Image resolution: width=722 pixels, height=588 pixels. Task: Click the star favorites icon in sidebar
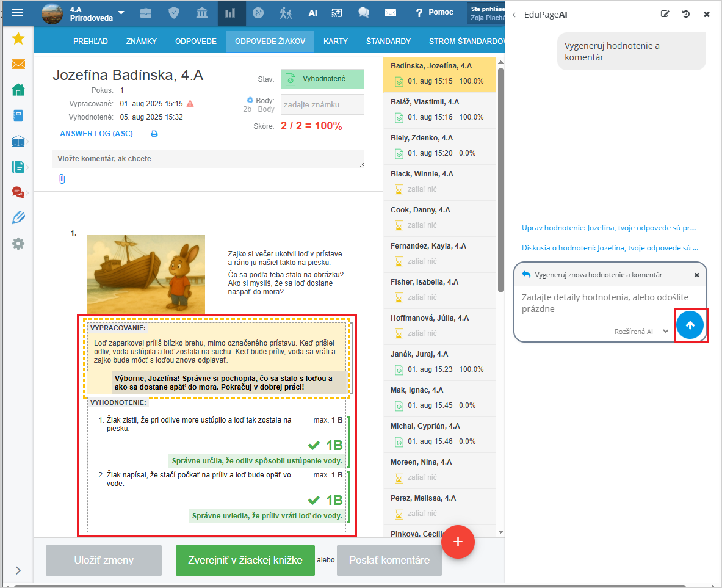[x=18, y=38]
